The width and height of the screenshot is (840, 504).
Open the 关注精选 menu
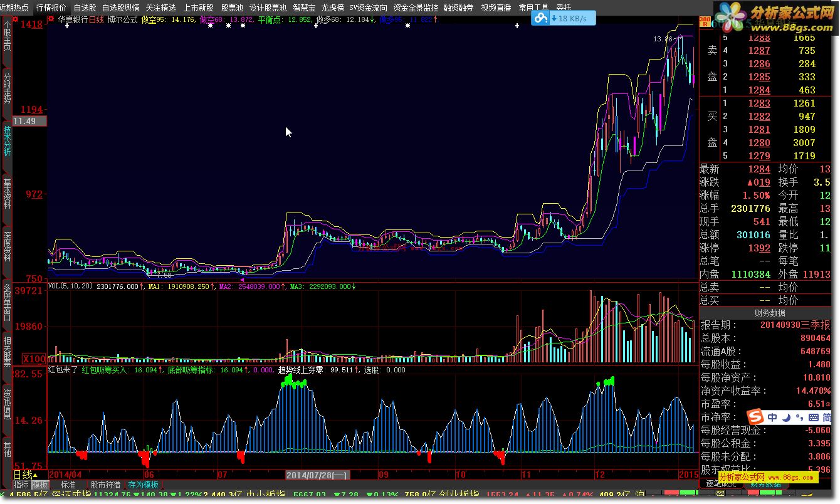point(161,8)
